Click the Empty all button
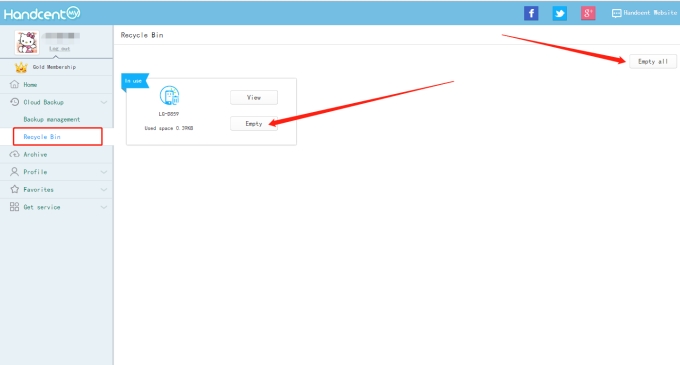680x365 pixels. tap(653, 62)
